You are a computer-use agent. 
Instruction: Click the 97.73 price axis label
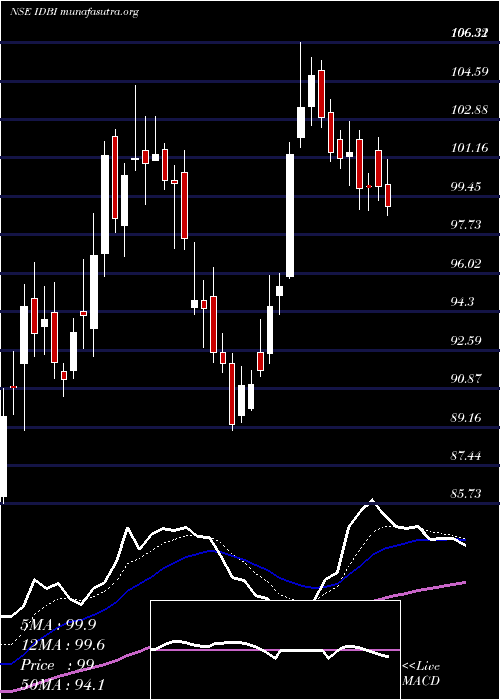pos(466,225)
